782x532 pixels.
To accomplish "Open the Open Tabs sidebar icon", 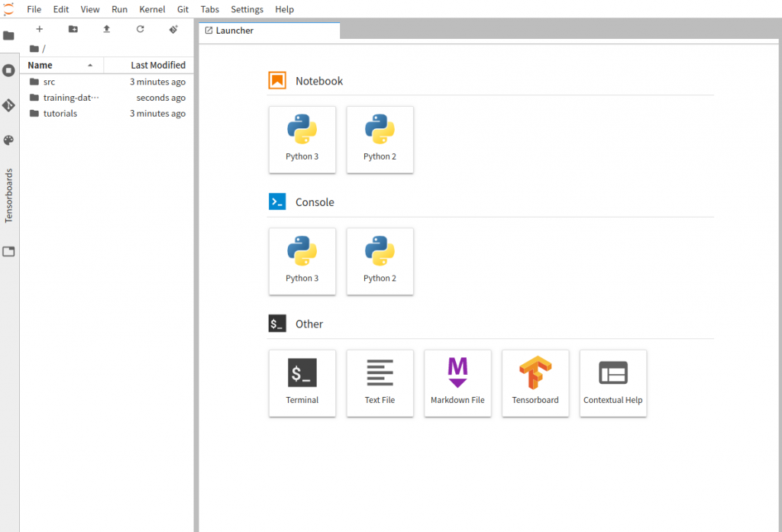I will (8, 251).
